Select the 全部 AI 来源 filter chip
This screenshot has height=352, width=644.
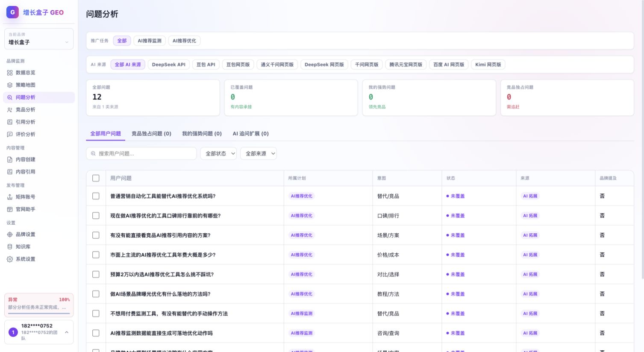pyautogui.click(x=128, y=65)
